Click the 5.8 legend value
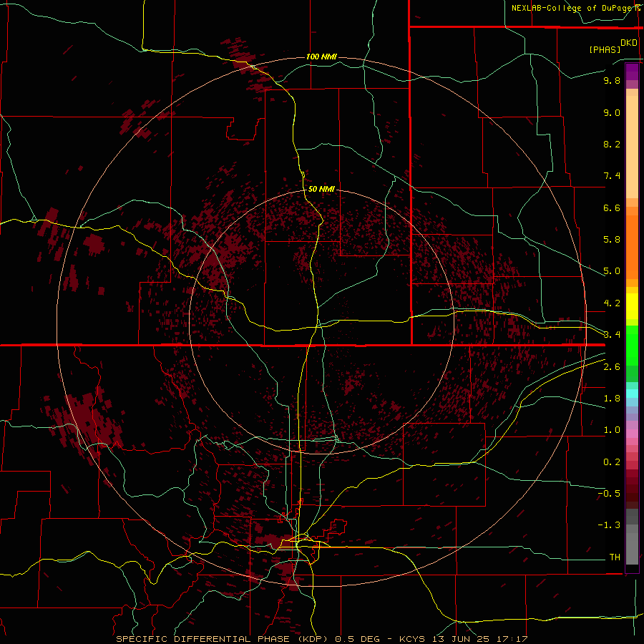Viewport: 644px width, 644px height. click(612, 240)
